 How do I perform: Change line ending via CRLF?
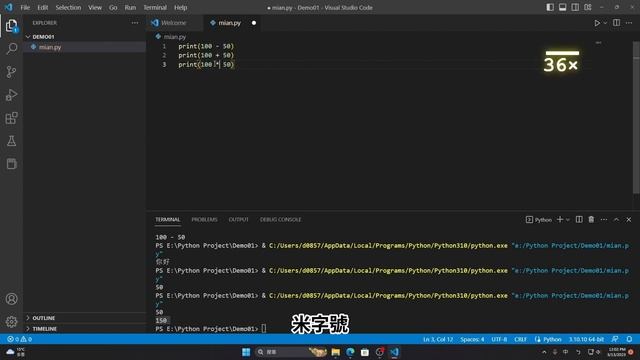(x=520, y=339)
